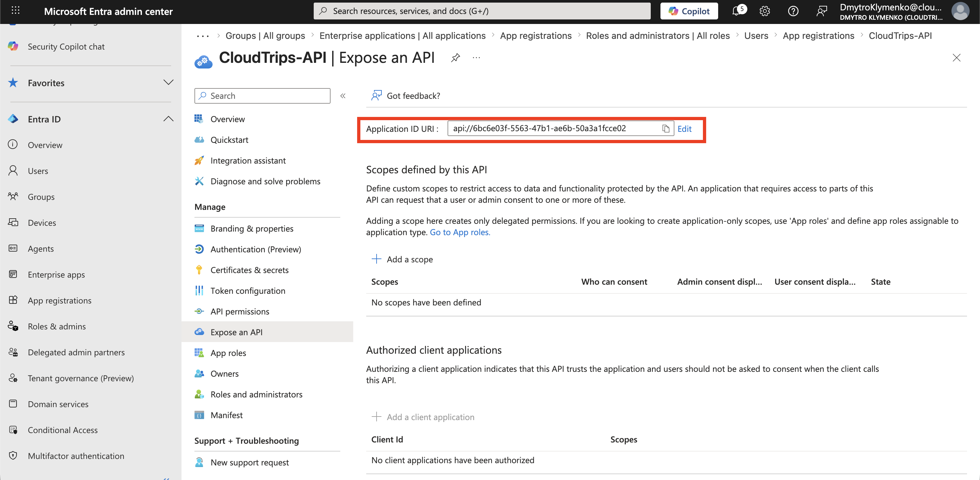
Task: Go to Groups | All groups breadcrumb
Action: coord(265,35)
